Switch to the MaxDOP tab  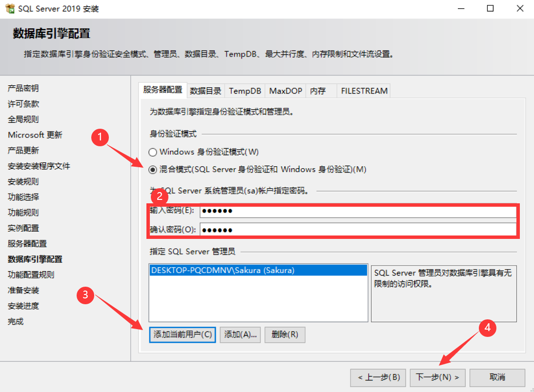coord(286,91)
